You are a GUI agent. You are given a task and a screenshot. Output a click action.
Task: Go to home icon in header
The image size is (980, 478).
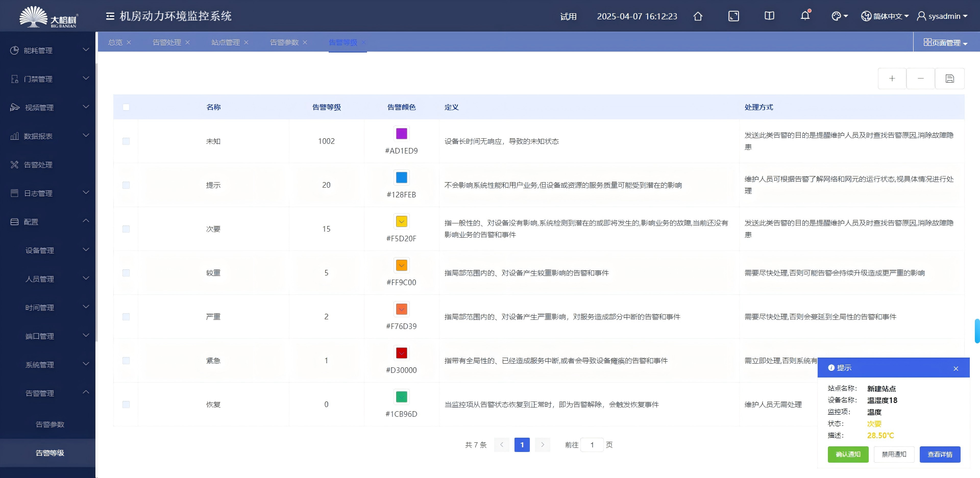pyautogui.click(x=698, y=16)
